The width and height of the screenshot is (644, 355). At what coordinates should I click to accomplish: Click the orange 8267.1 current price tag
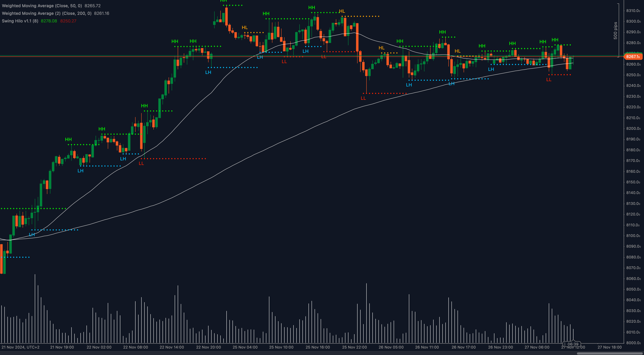click(633, 57)
